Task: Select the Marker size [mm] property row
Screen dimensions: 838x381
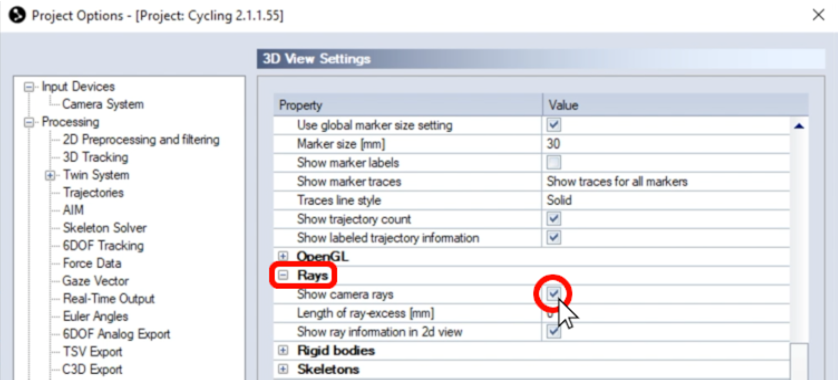Action: (532, 144)
